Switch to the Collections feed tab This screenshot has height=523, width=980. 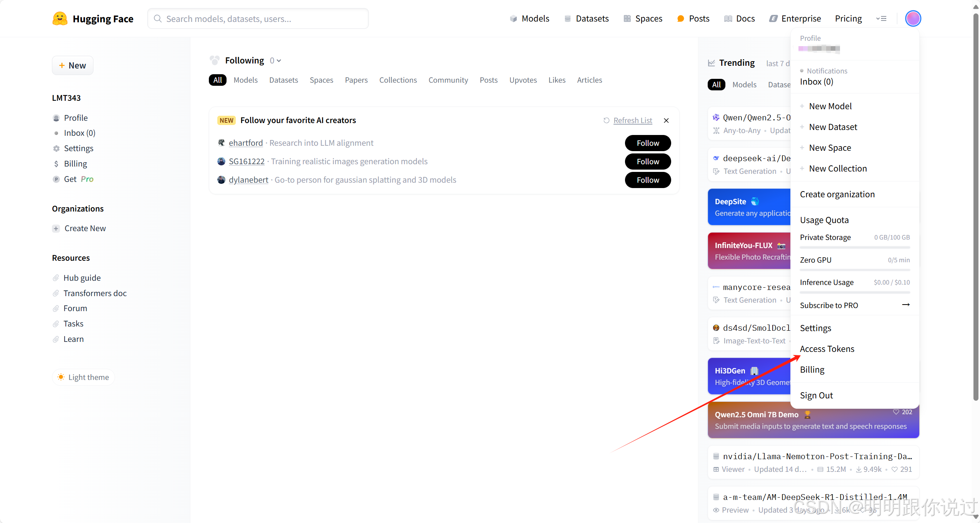[x=398, y=80]
